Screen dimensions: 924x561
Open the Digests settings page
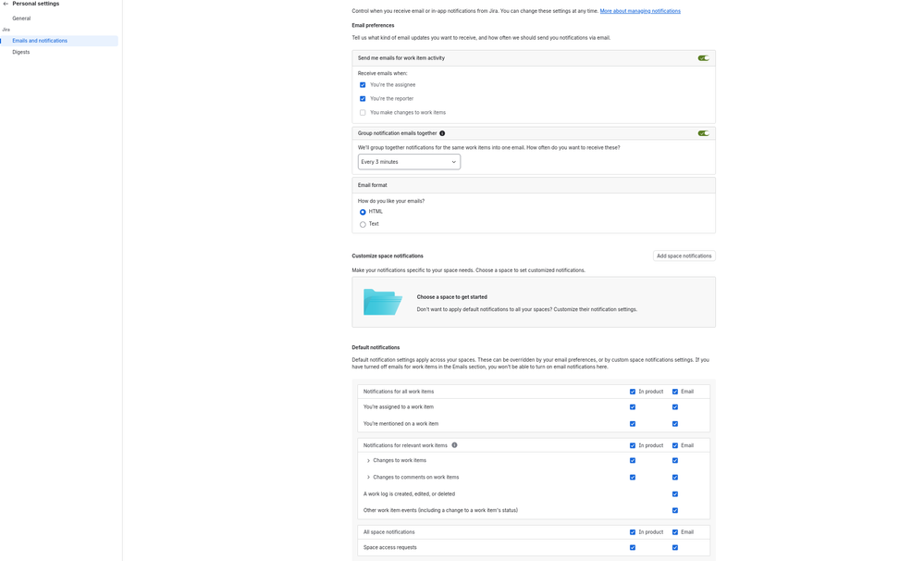point(20,52)
